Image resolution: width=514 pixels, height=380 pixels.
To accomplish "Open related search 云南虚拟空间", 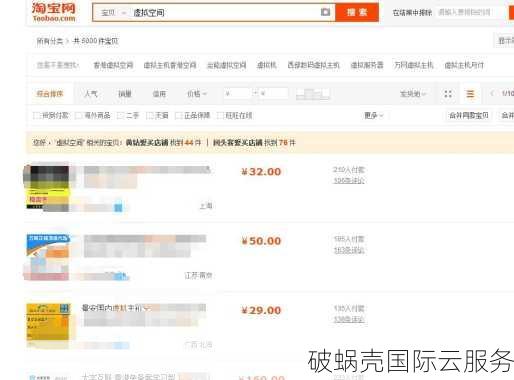I will pos(227,65).
